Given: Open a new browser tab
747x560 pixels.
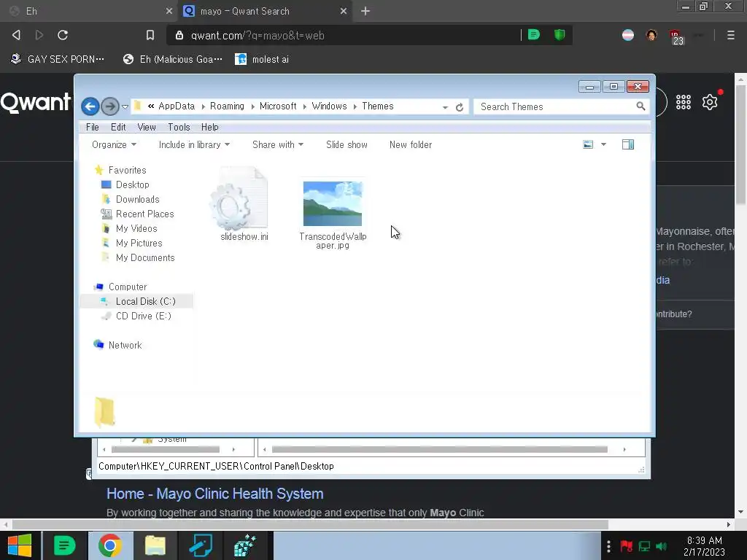Looking at the screenshot, I should pyautogui.click(x=365, y=11).
